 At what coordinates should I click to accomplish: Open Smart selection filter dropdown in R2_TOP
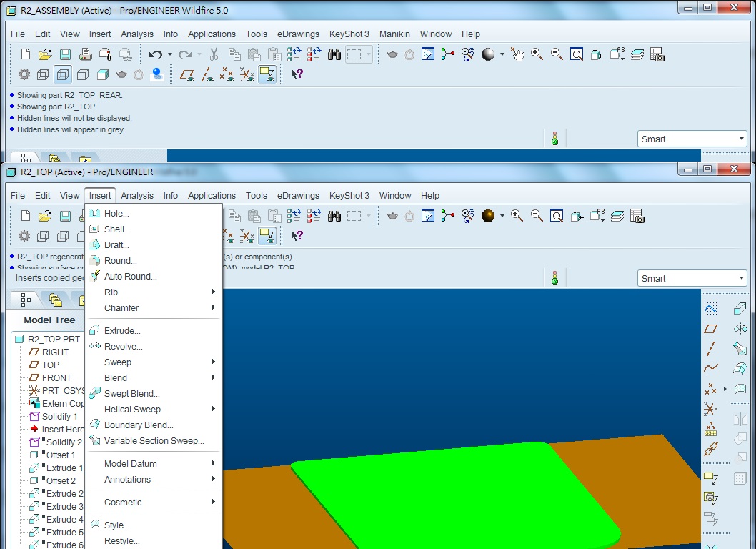pyautogui.click(x=692, y=278)
